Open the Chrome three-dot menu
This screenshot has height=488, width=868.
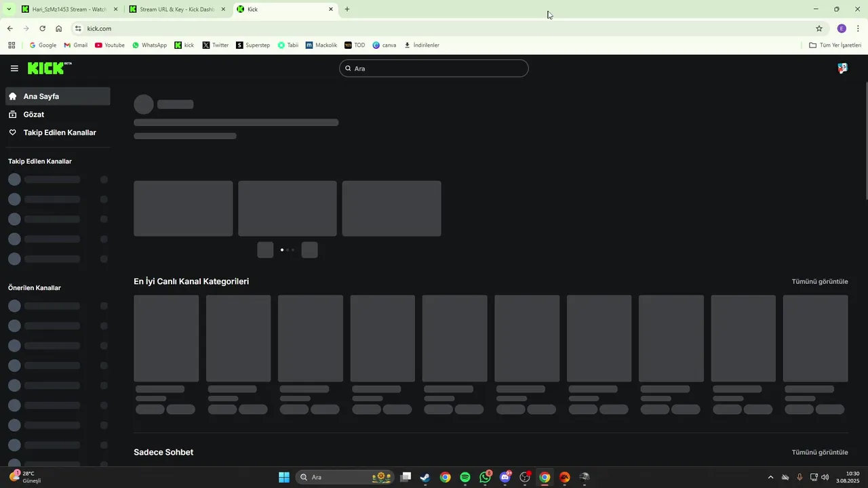[x=859, y=28]
